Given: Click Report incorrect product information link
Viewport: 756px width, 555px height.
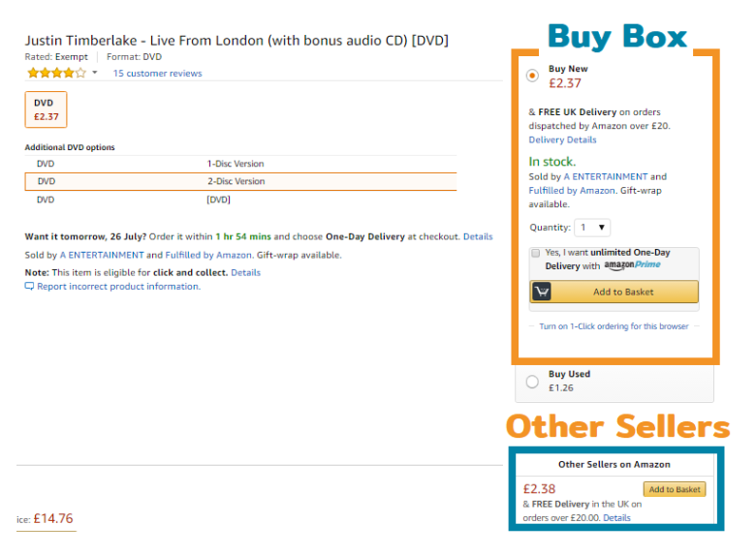Looking at the screenshot, I should pos(118,286).
